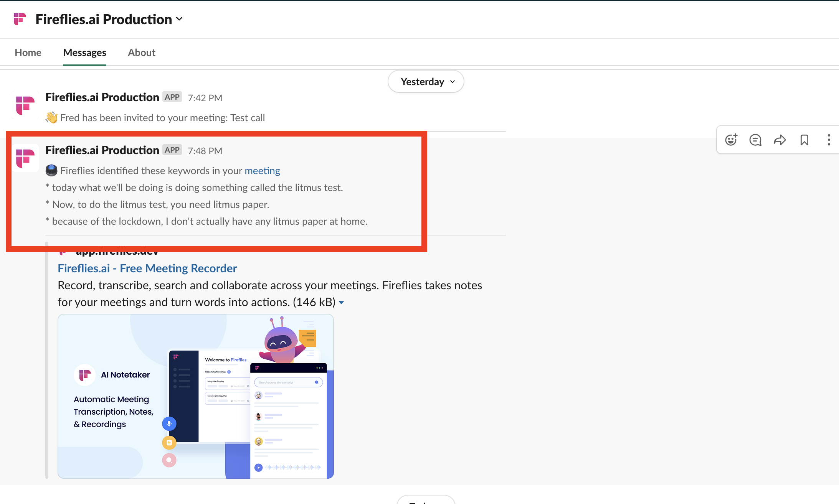
Task: Forward the message with the share arrow
Action: coord(780,140)
